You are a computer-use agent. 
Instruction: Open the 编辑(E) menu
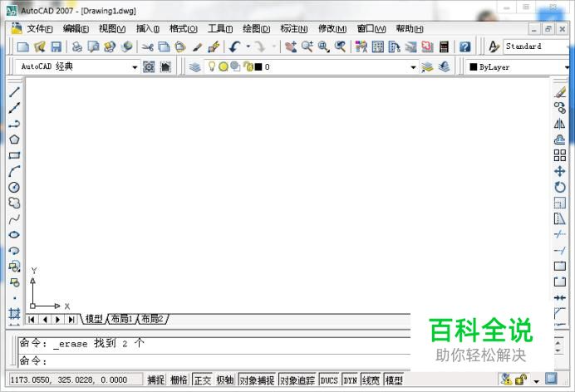76,28
